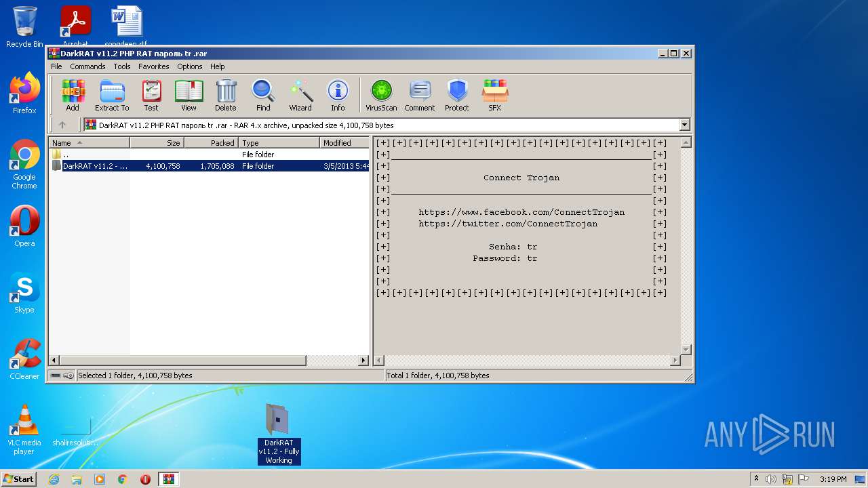The image size is (868, 488).
Task: Open the Acrobat desktop shortcut
Action: pyautogui.click(x=75, y=26)
